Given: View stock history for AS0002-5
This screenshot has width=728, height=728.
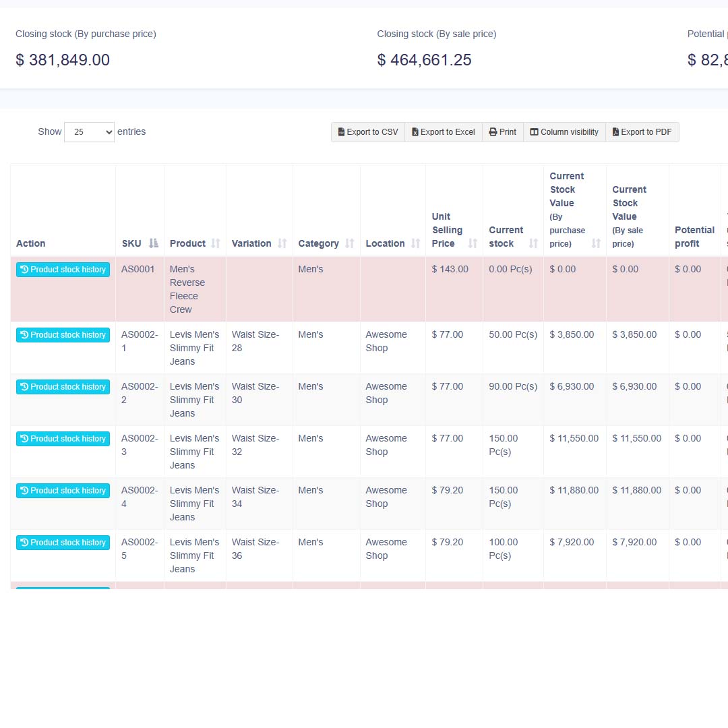Looking at the screenshot, I should pos(63,543).
